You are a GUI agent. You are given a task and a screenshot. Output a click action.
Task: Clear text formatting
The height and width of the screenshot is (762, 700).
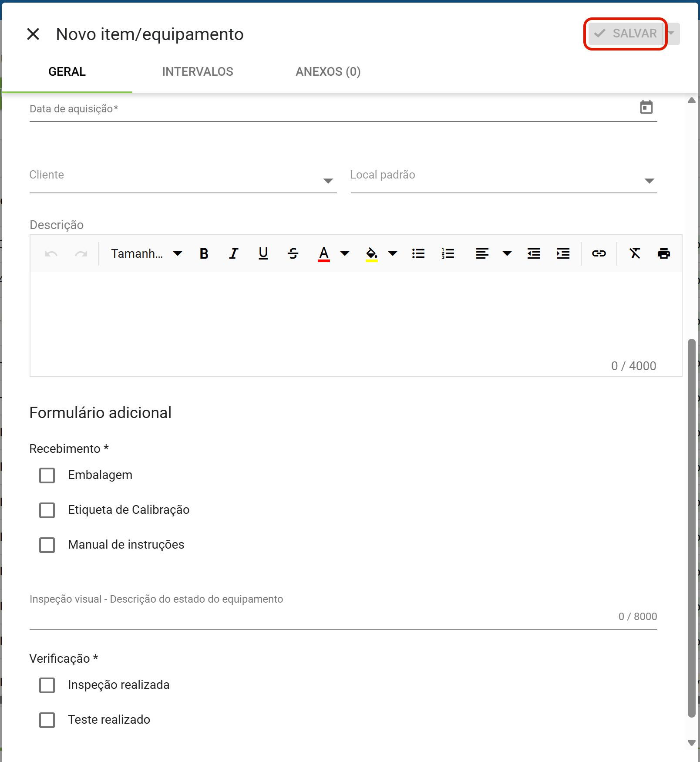[x=635, y=253]
